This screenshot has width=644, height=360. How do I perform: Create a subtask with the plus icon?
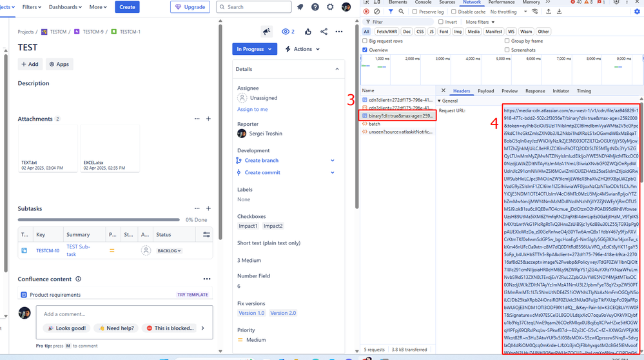tap(208, 208)
